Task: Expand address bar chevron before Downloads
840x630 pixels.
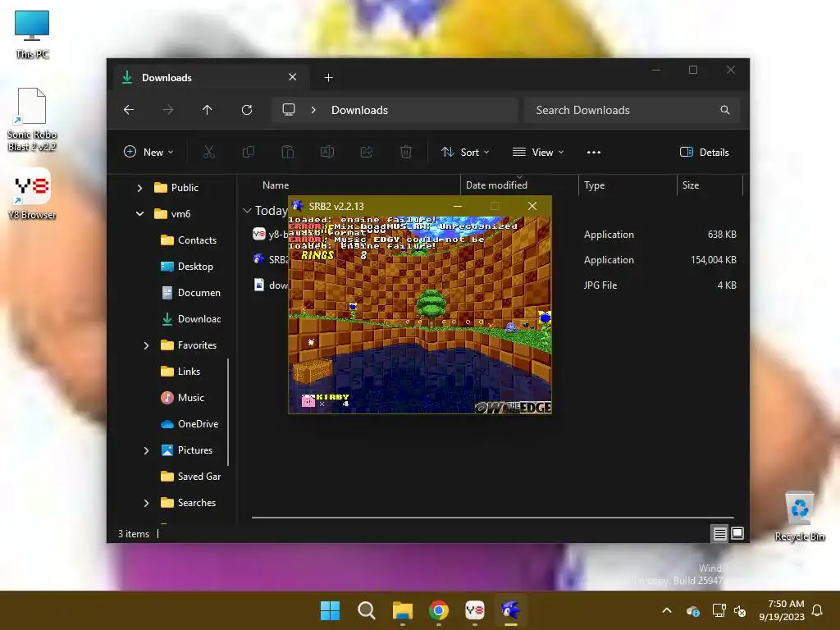Action: 313,110
